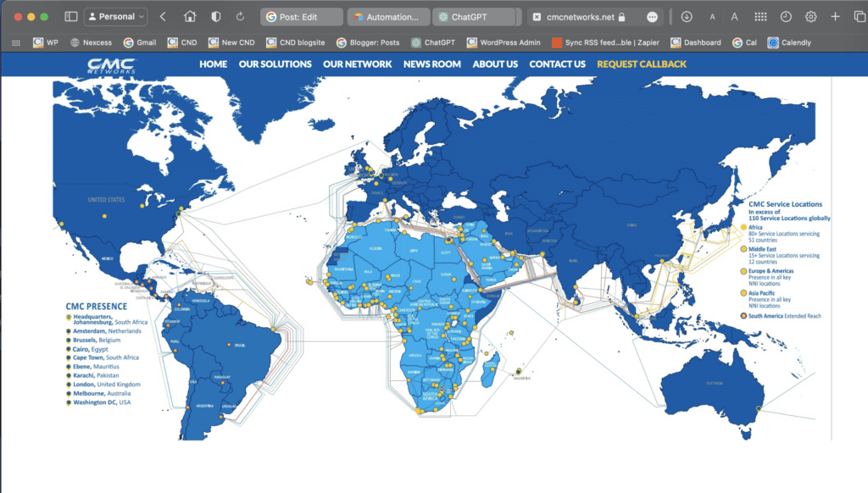Increase text size with larger A
The width and height of the screenshot is (868, 493).
coord(734,17)
